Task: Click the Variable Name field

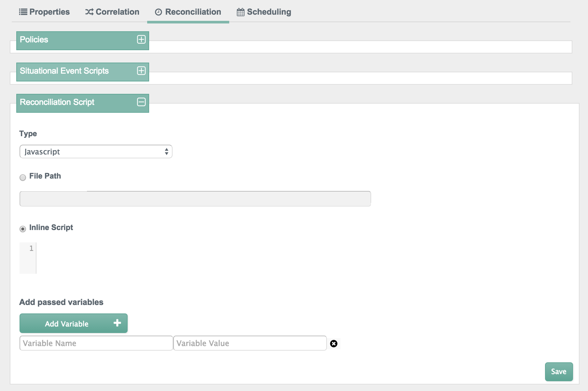Action: (x=96, y=343)
